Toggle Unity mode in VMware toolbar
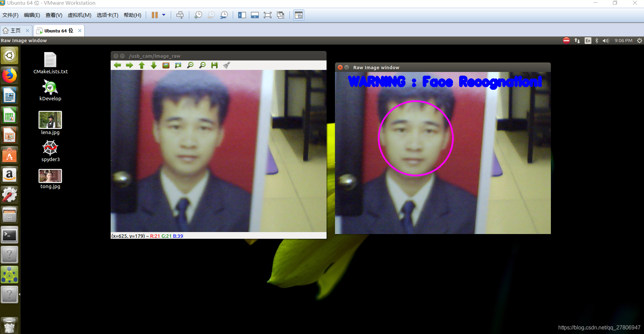This screenshot has width=644, height=334. (281, 15)
